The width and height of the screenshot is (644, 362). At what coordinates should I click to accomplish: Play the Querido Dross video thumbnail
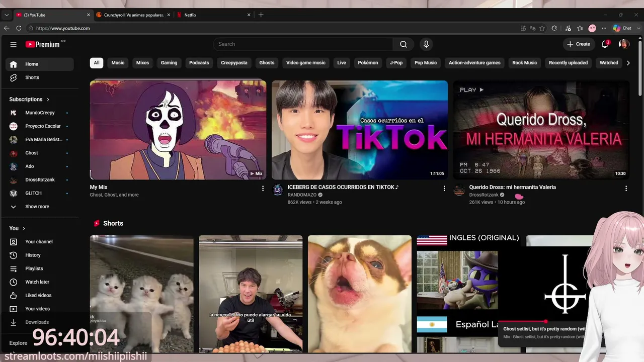point(541,130)
